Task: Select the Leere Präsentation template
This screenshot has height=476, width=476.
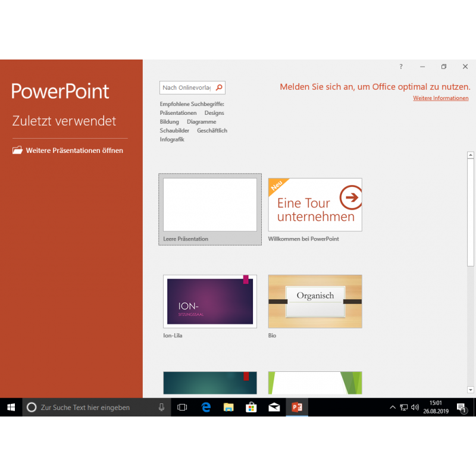Action: click(210, 205)
